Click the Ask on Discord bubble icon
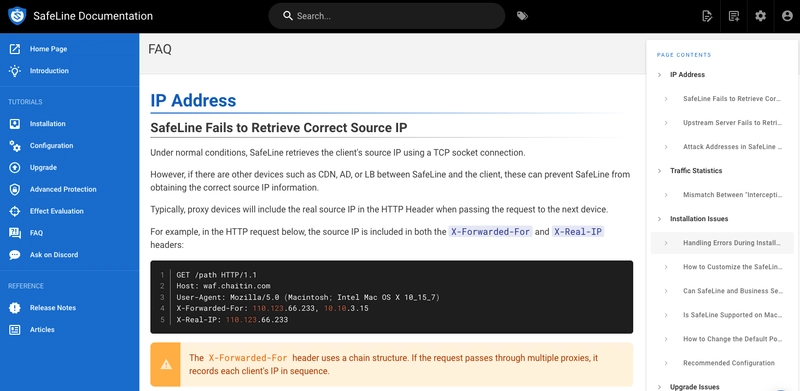Viewport: 800px width, 391px height. click(x=15, y=255)
